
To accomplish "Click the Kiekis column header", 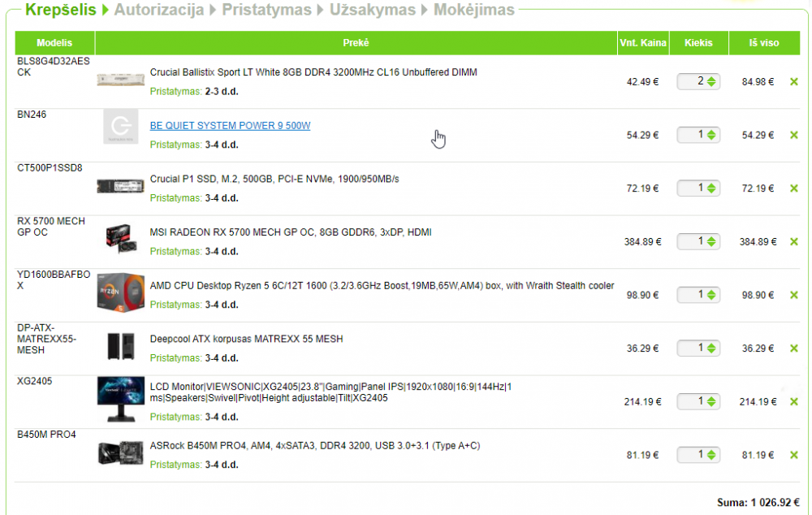I will pyautogui.click(x=698, y=43).
